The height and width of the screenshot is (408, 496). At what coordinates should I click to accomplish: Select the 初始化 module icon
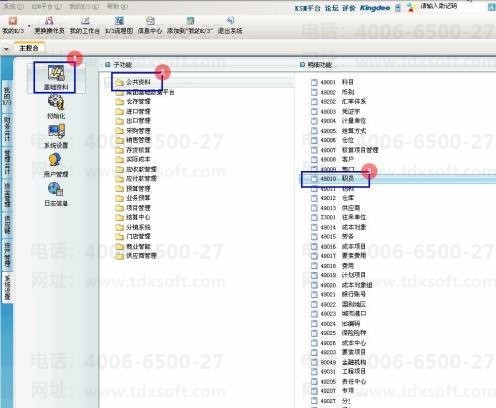click(56, 107)
